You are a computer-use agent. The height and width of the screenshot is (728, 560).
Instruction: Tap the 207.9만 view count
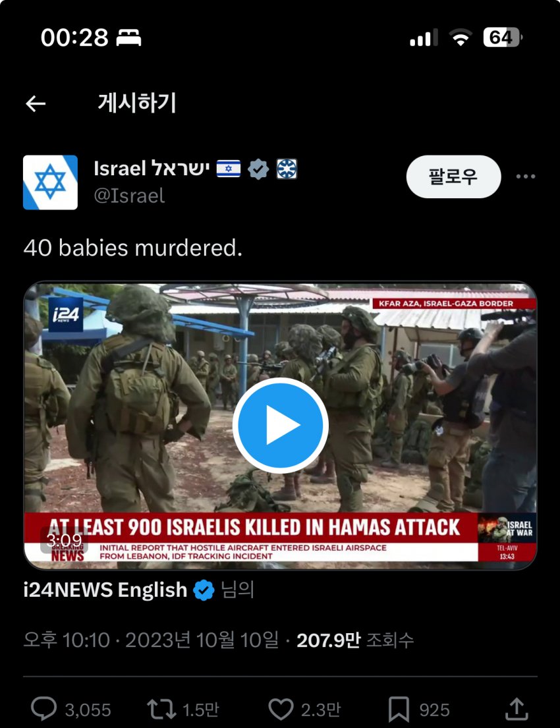tap(328, 640)
